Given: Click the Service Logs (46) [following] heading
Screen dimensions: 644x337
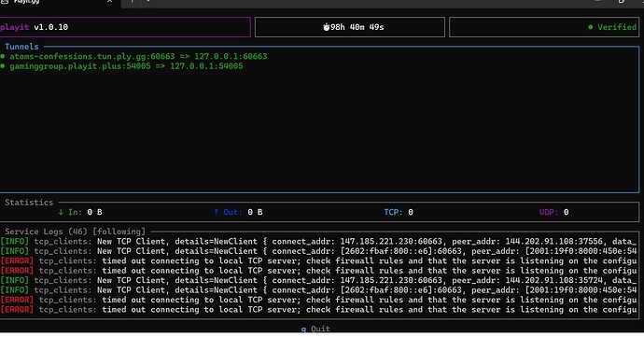Looking at the screenshot, I should (76, 232).
